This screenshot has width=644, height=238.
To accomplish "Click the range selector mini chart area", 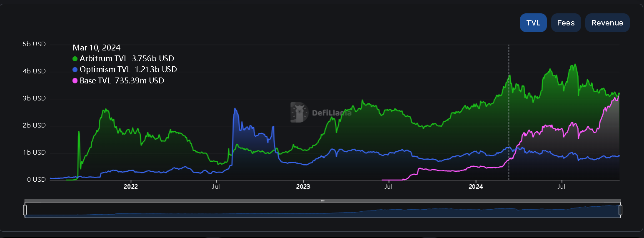I will 322,210.
